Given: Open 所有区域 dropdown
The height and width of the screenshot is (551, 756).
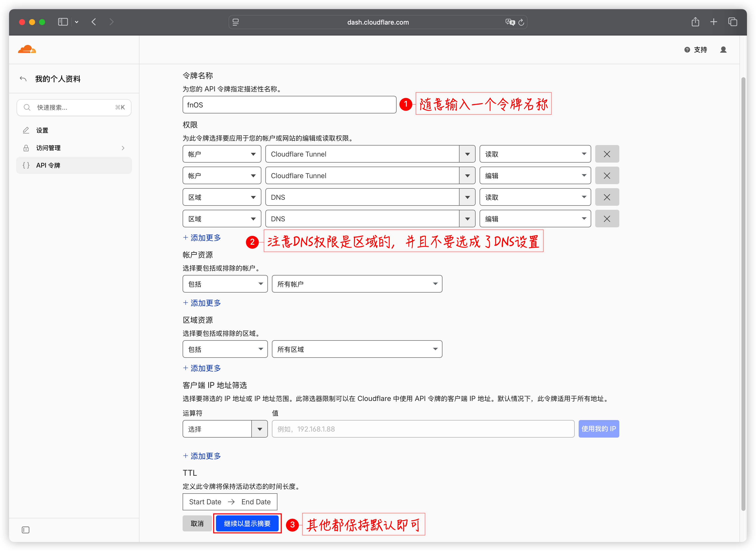Looking at the screenshot, I should 357,349.
